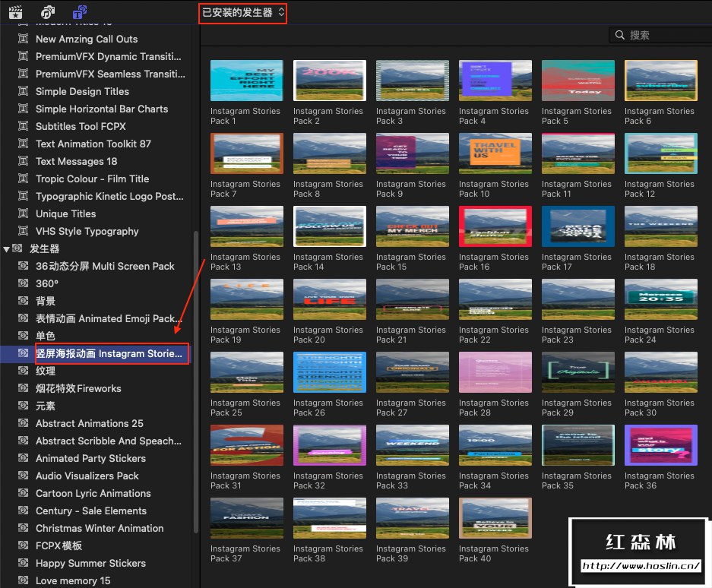The image size is (712, 588).
Task: Click the icon beside Subtitles Tool FCPX
Action: tap(23, 126)
